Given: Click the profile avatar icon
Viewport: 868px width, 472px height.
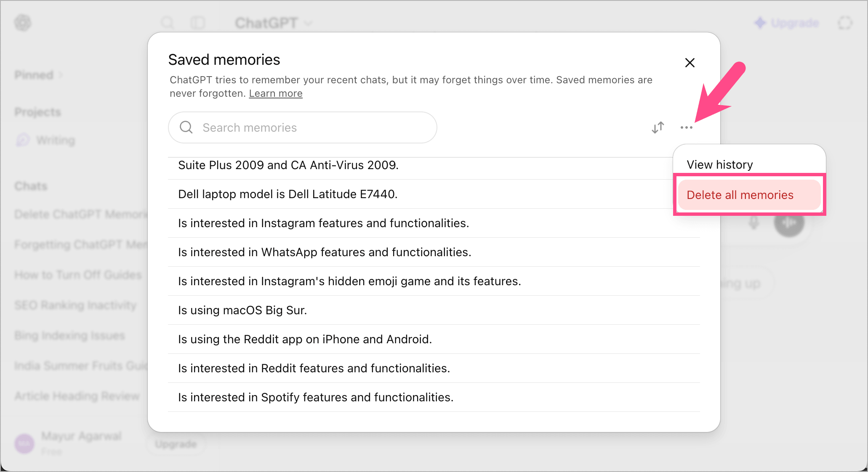Looking at the screenshot, I should (24, 443).
